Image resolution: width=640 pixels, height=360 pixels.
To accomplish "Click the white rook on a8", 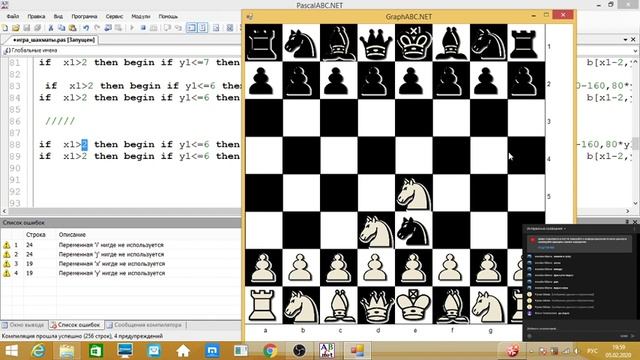I will click(x=263, y=305).
